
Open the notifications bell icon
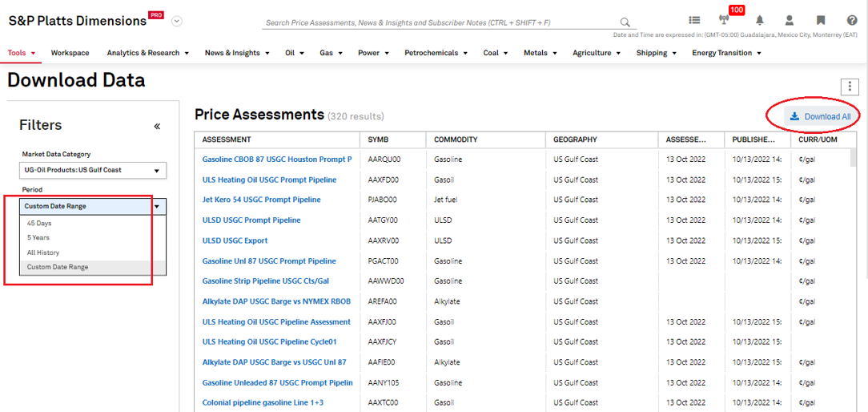click(x=759, y=20)
